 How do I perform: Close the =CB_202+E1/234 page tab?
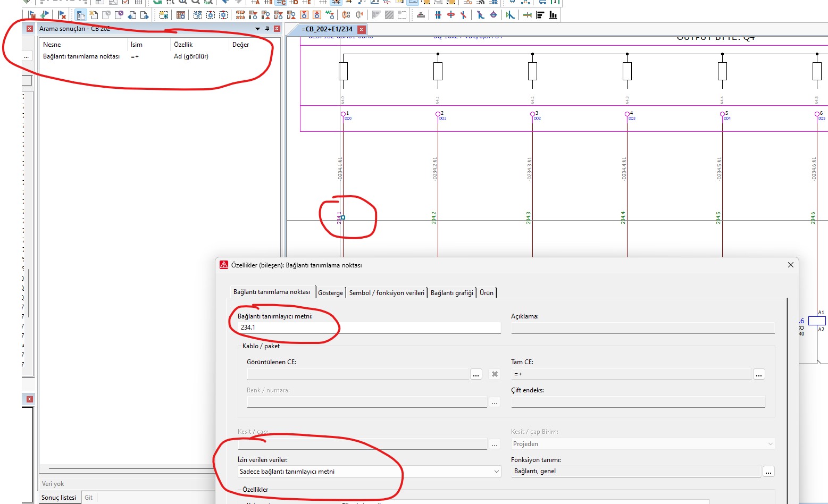[362, 30]
